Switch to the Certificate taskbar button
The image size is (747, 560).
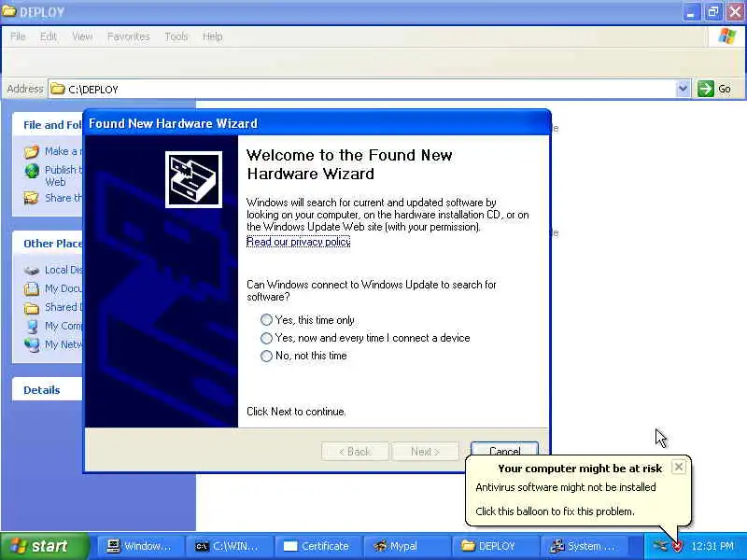tap(318, 546)
